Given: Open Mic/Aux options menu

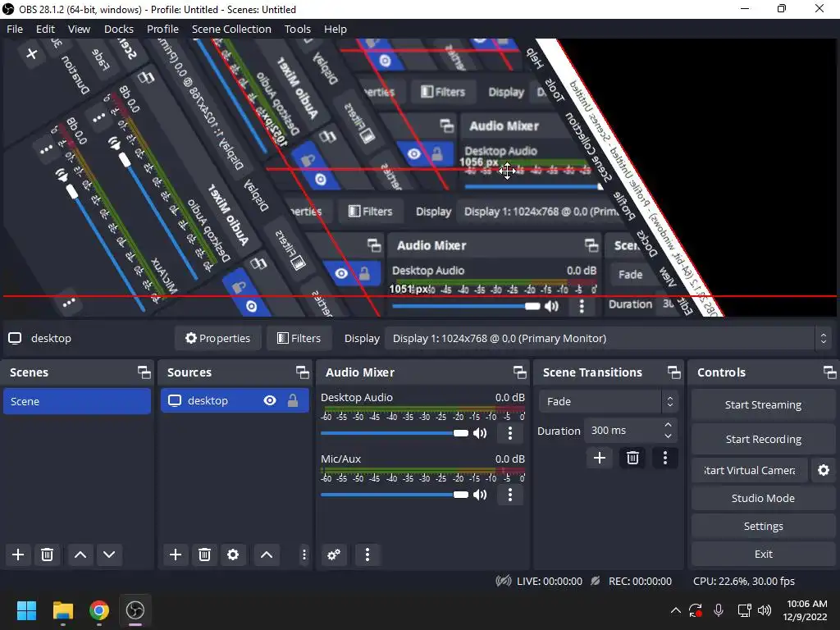Looking at the screenshot, I should 510,495.
